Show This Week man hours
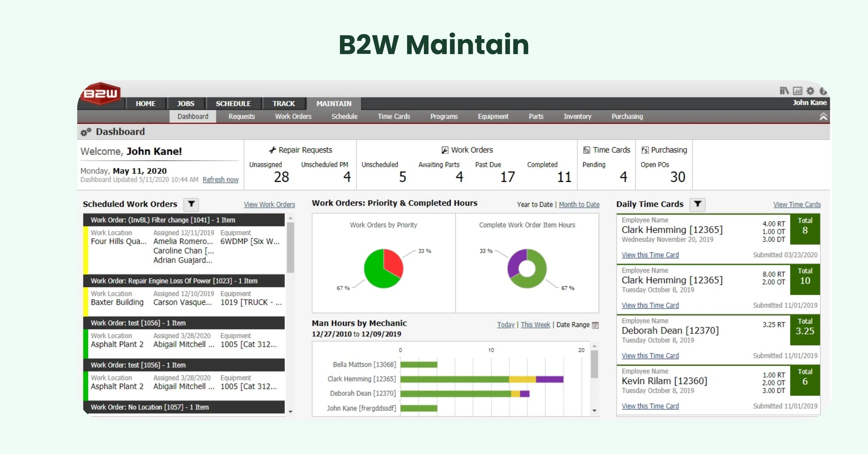 point(535,325)
